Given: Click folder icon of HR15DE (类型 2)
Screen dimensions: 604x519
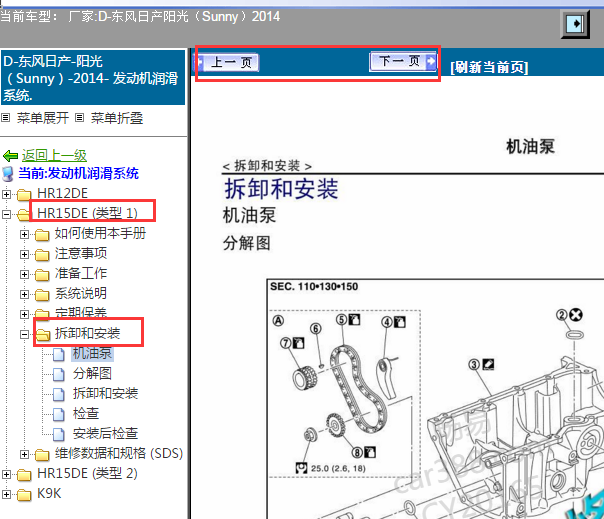Looking at the screenshot, I should tap(24, 475).
